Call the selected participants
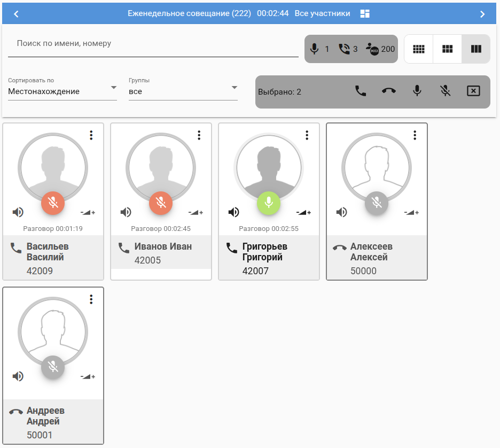 [361, 91]
